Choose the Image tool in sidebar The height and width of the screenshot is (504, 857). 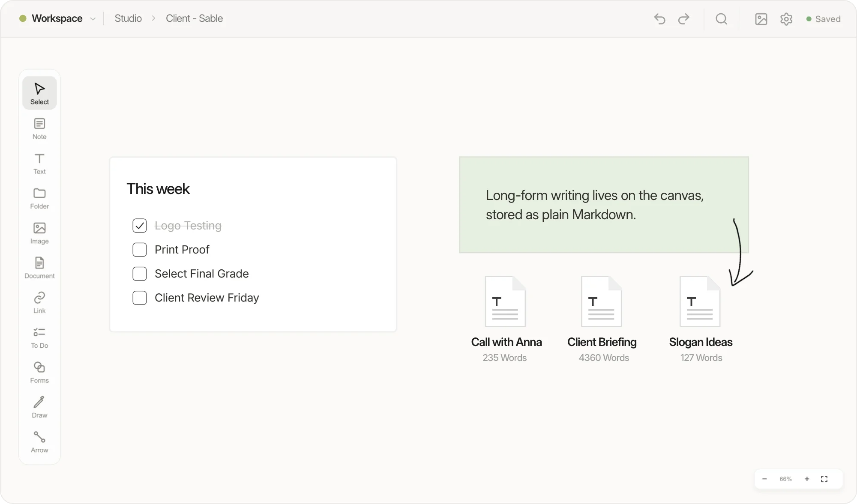tap(39, 233)
